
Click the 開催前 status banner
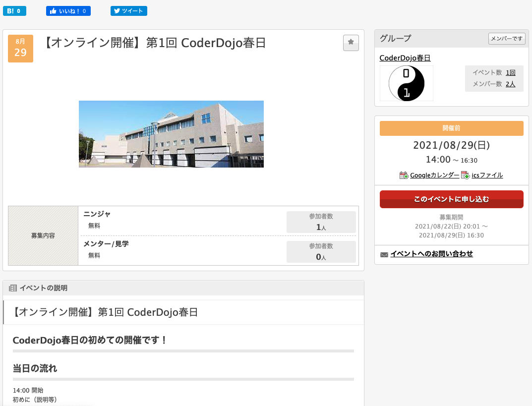pyautogui.click(x=451, y=128)
